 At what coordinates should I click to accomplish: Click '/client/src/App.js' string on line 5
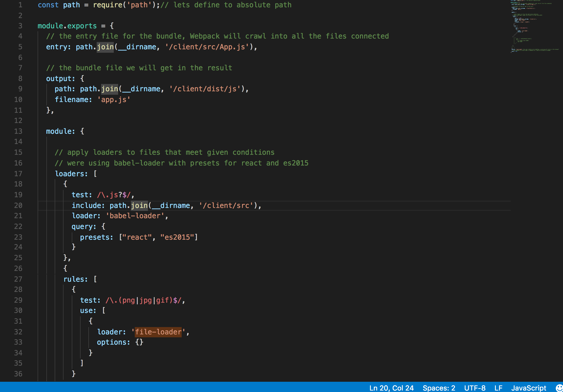click(x=207, y=47)
